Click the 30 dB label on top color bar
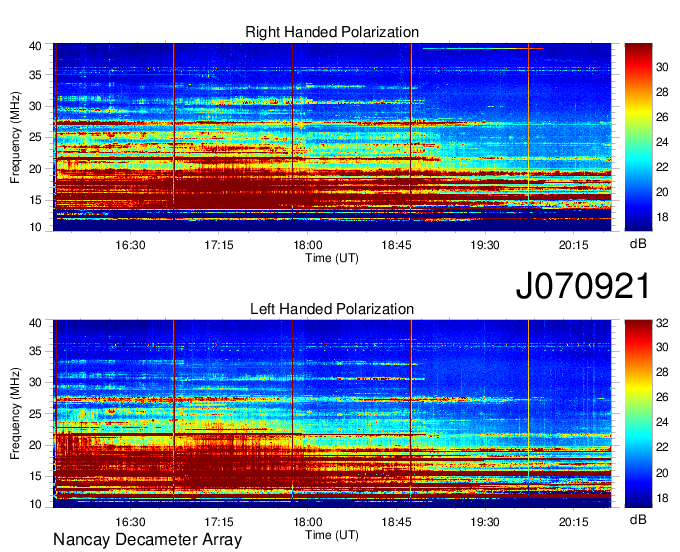The width and height of the screenshot is (680, 552). [662, 67]
